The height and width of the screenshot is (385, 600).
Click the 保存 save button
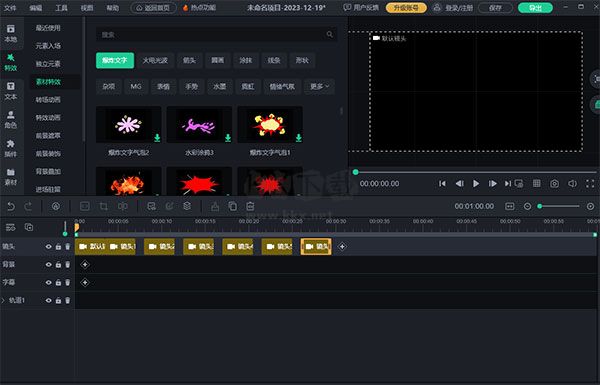pyautogui.click(x=495, y=8)
